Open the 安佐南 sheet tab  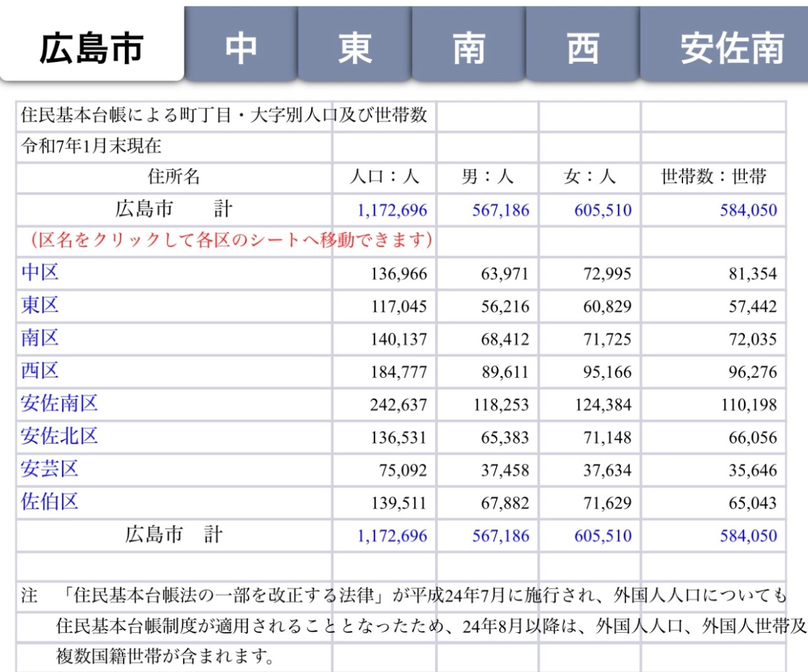pos(731,49)
